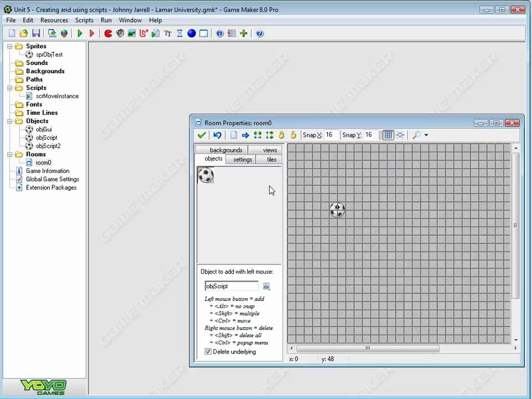
Task: Collapse the Scripts folder
Action: tap(10, 88)
